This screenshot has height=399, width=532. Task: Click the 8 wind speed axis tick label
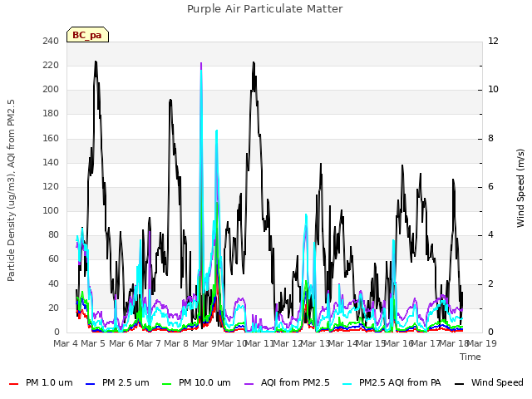[x=491, y=139]
